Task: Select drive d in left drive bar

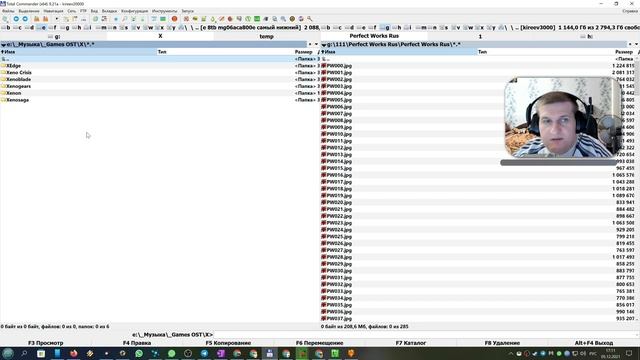Action: 29,27
